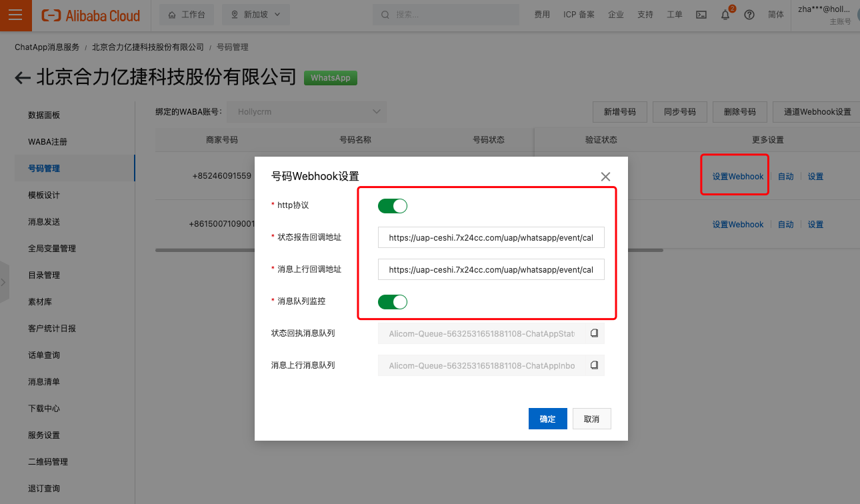
Task: Click phone number +85246091559 cell
Action: click(222, 176)
